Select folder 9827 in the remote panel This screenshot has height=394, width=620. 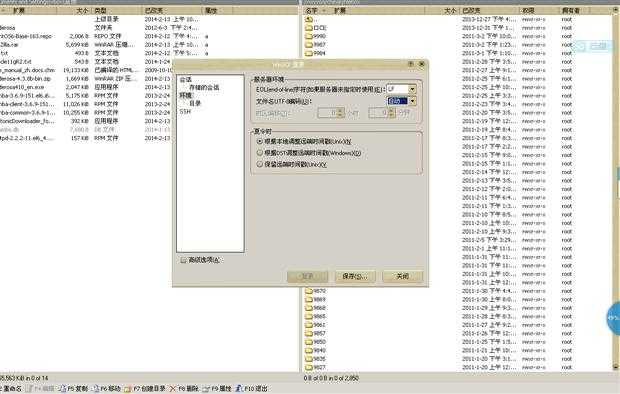click(x=315, y=367)
